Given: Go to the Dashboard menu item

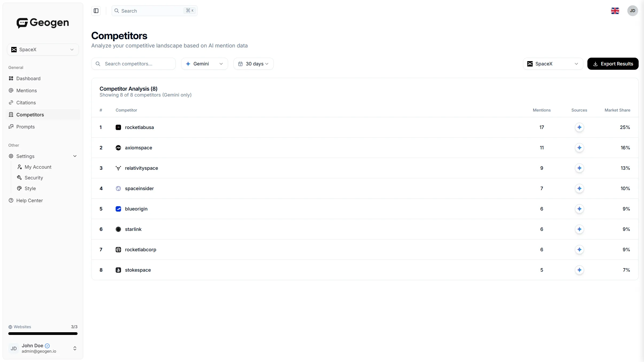Looking at the screenshot, I should coord(28,79).
